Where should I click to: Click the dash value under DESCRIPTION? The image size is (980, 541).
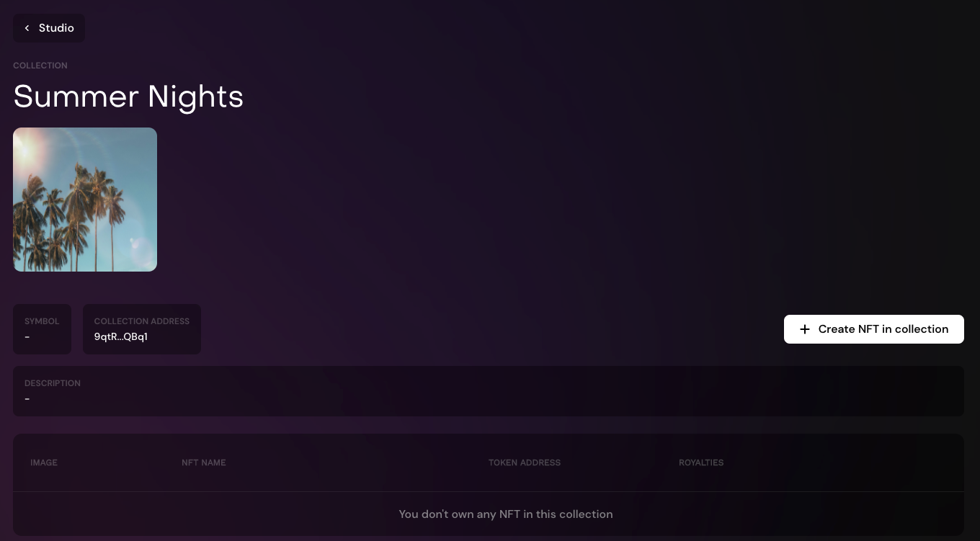(x=27, y=398)
